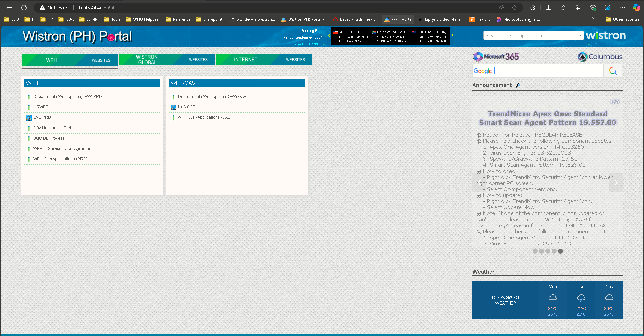
Task: Open the Microsoft 365 logo link
Action: 496,57
